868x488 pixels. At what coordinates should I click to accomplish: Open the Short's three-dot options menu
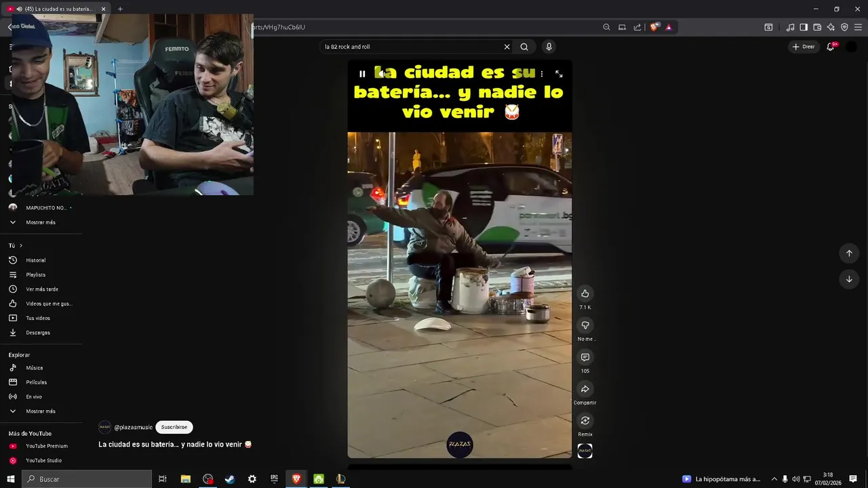[x=541, y=74]
